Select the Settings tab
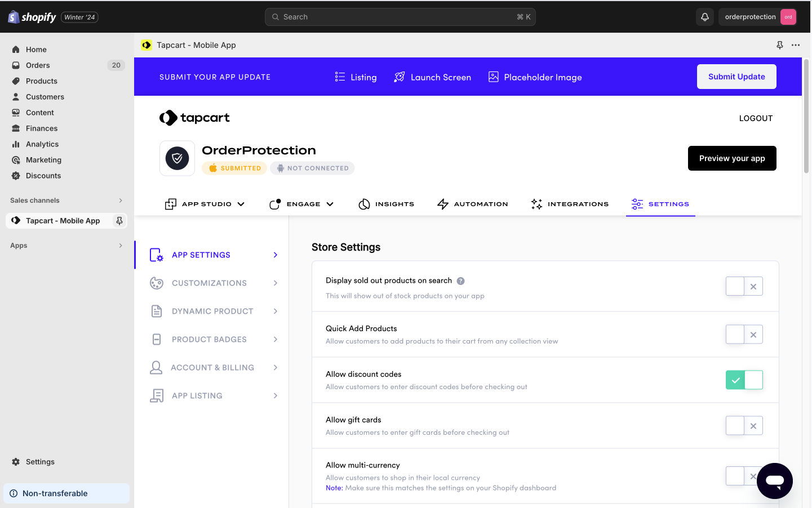Screen dimensions: 812x508 click(x=660, y=204)
